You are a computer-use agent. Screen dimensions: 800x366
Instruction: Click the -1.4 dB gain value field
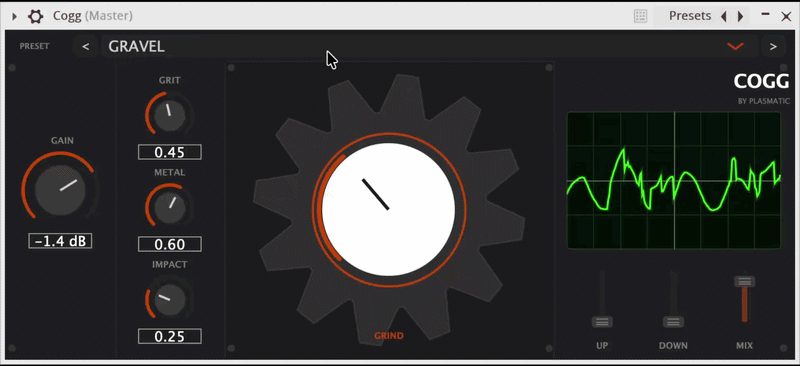click(60, 241)
